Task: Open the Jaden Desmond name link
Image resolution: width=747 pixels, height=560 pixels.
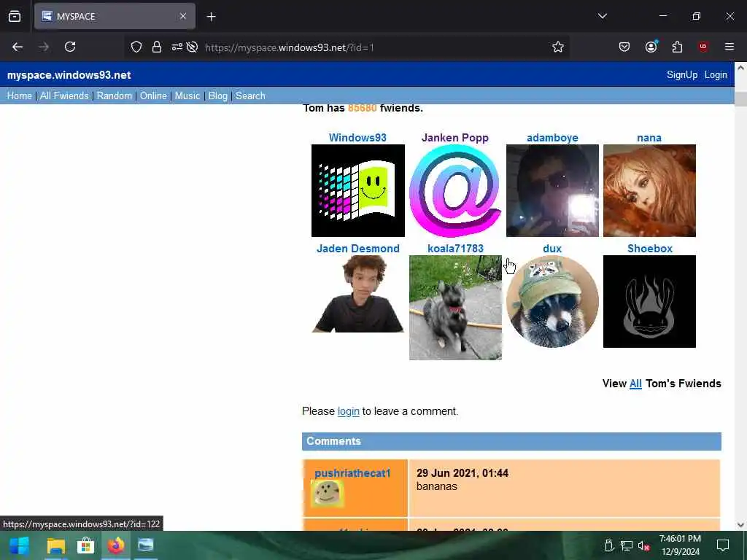Action: pyautogui.click(x=358, y=249)
